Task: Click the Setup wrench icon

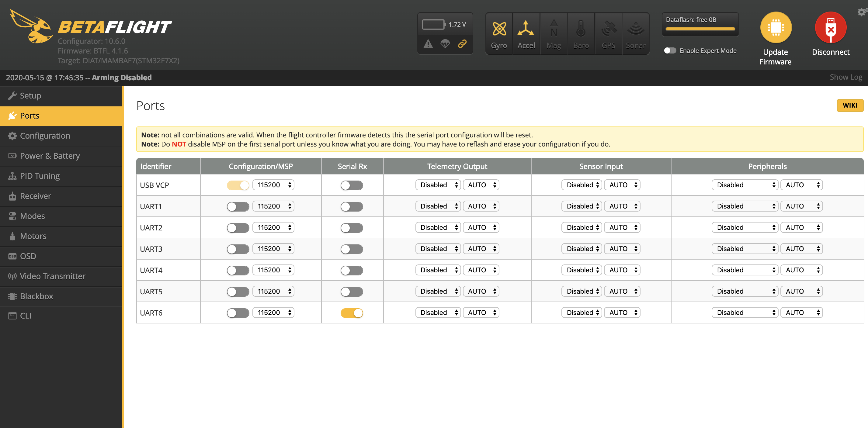Action: [12, 96]
